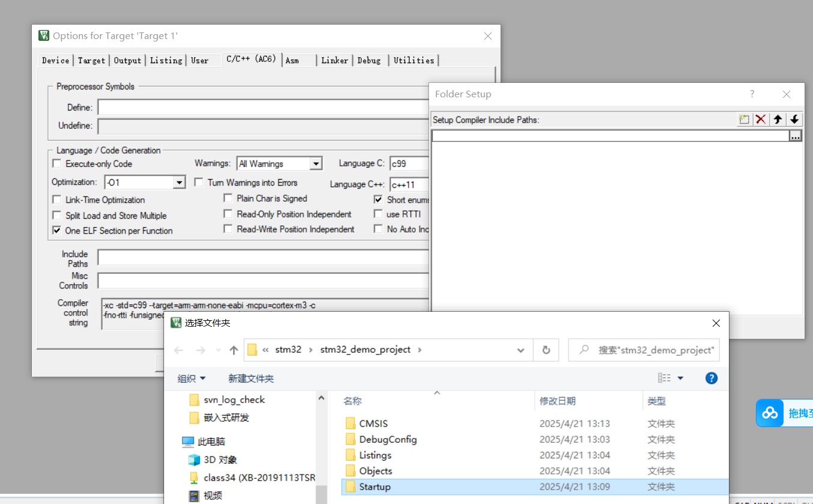Close the Folder Setup dialog
The width and height of the screenshot is (813, 504).
pyautogui.click(x=787, y=94)
